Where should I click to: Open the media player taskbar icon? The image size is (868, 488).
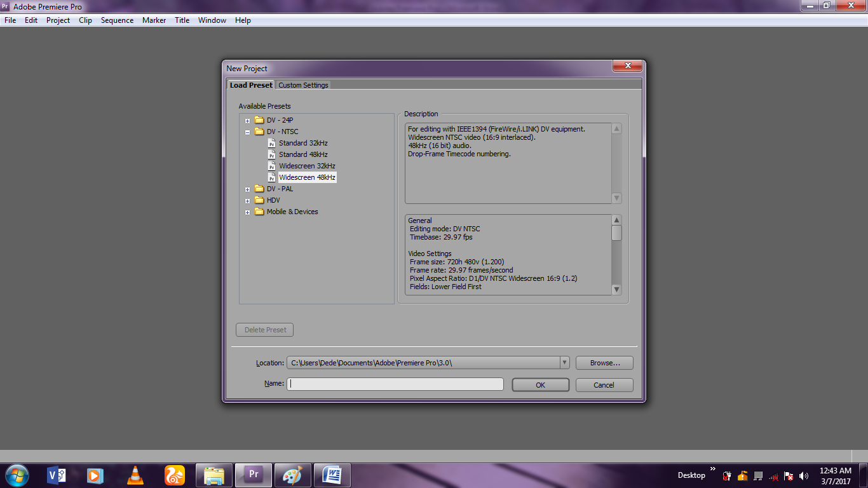tap(95, 475)
